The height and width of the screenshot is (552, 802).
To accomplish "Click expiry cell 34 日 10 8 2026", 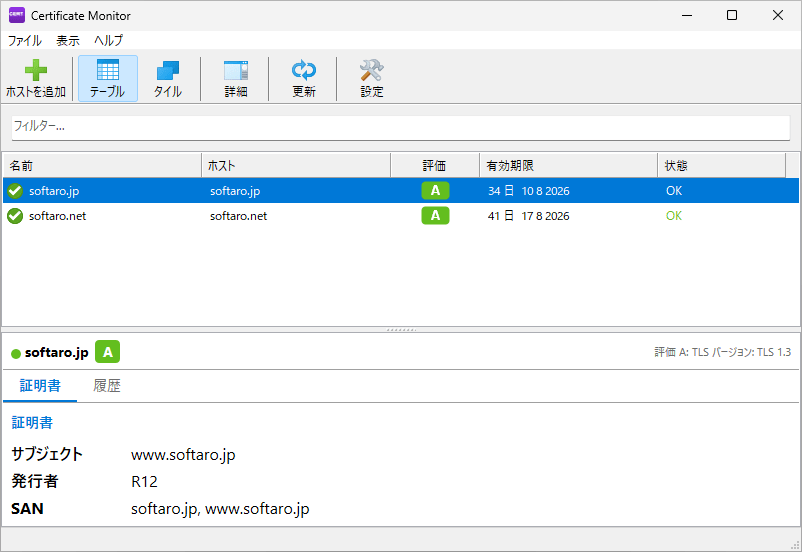I will [528, 191].
